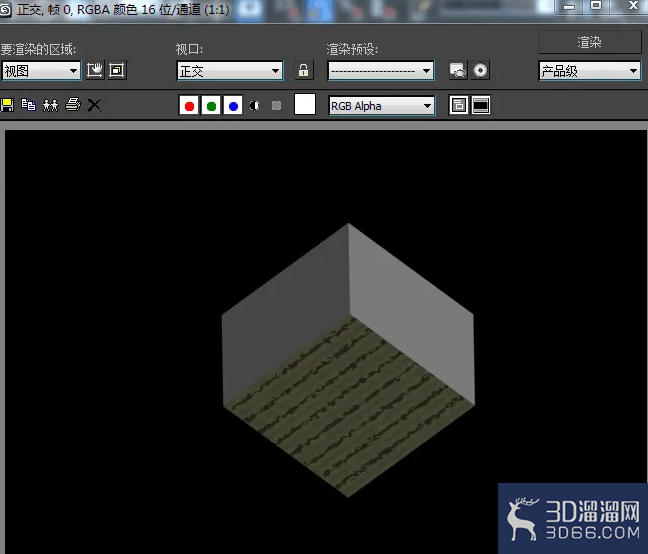Close the rendered frame window
648x554 pixels.
click(x=633, y=5)
